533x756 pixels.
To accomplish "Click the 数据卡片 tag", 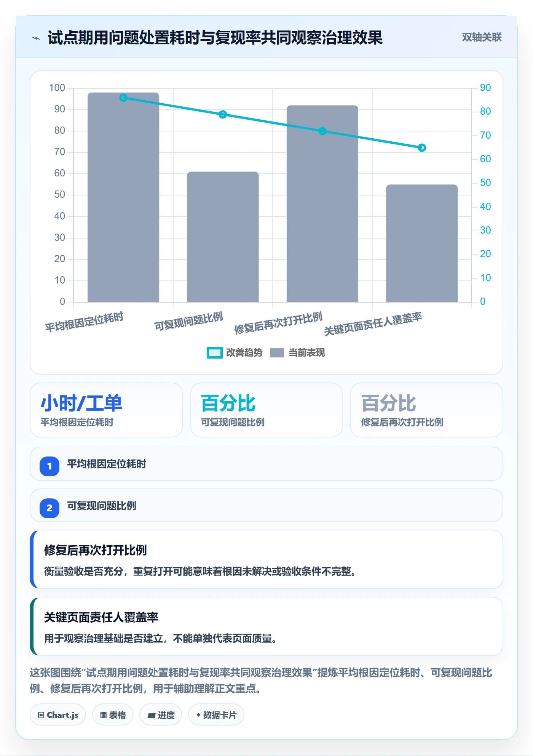I will 216,715.
